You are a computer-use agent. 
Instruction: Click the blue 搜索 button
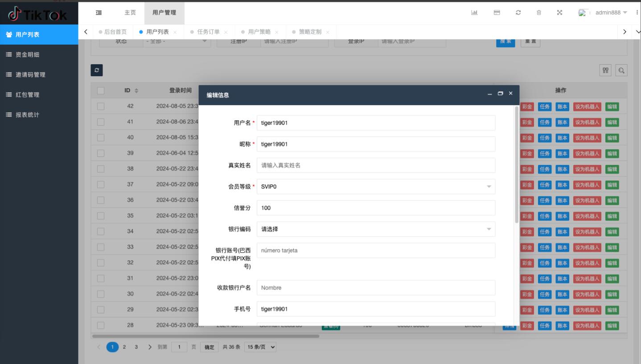(505, 41)
